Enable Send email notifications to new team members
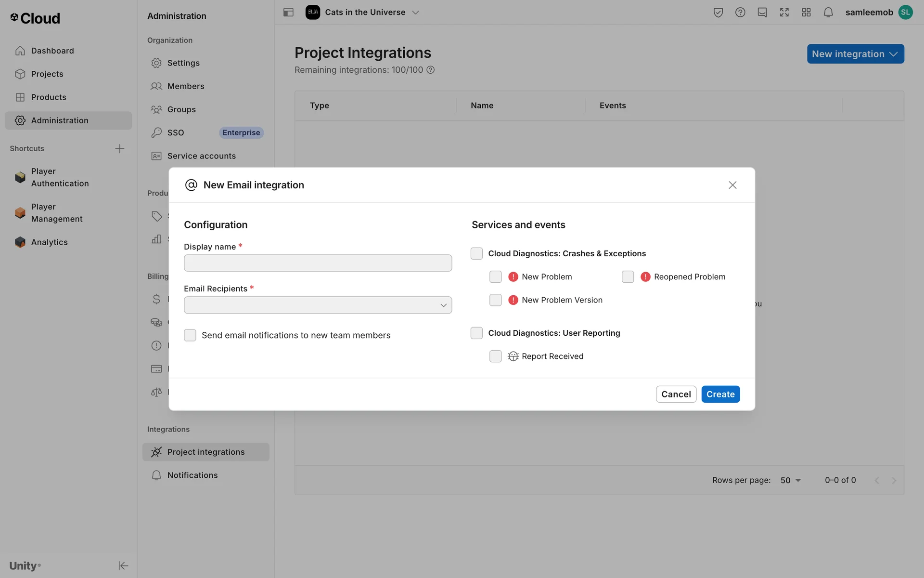 [x=190, y=335]
